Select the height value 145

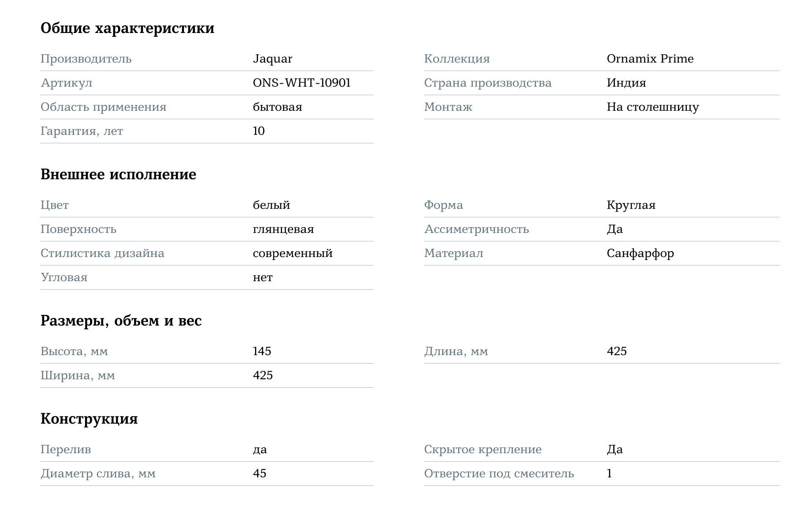[262, 351]
